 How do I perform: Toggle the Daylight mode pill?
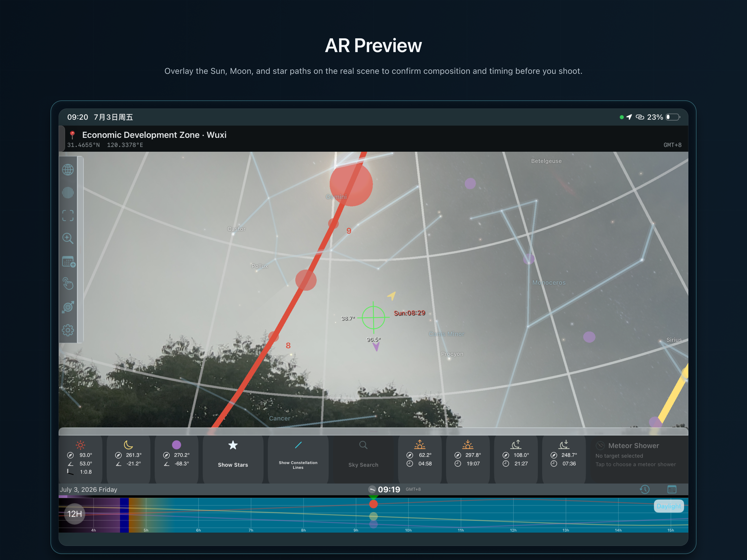669,506
